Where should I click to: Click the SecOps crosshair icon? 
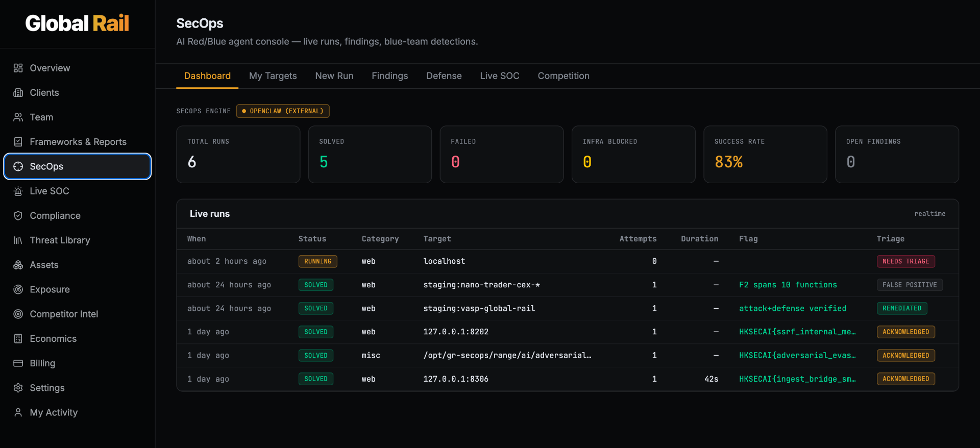coord(18,166)
